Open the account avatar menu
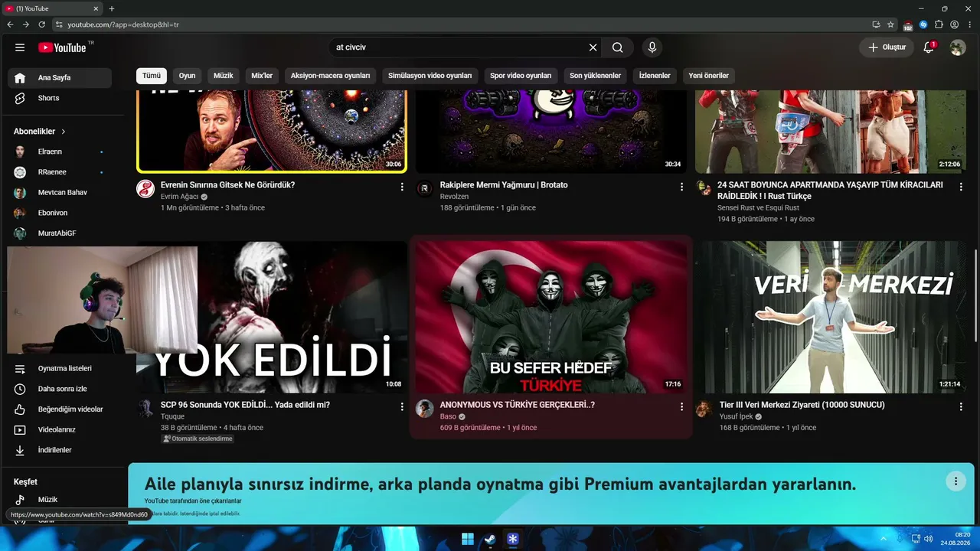 click(x=958, y=47)
